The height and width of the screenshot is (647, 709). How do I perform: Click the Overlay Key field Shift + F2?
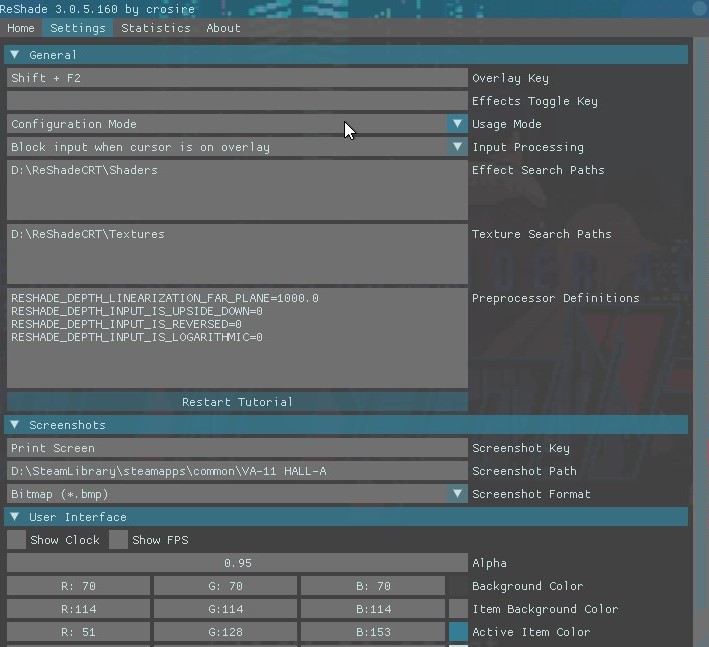[x=237, y=78]
